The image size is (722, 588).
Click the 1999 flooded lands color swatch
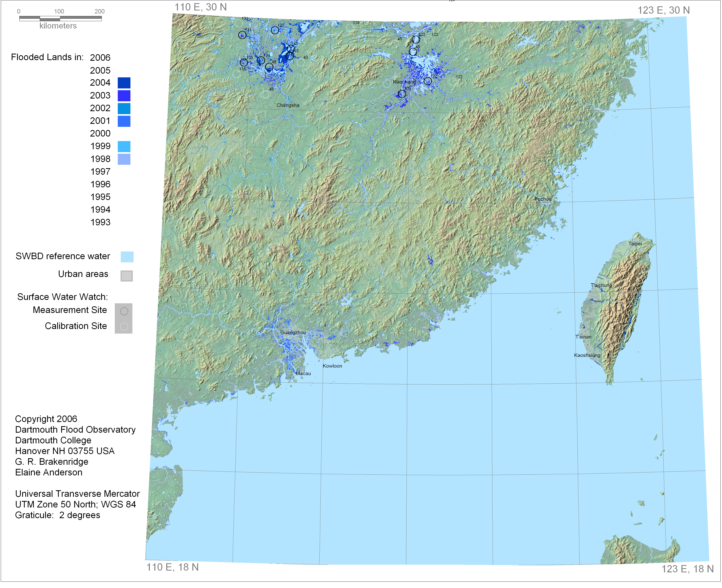124,146
